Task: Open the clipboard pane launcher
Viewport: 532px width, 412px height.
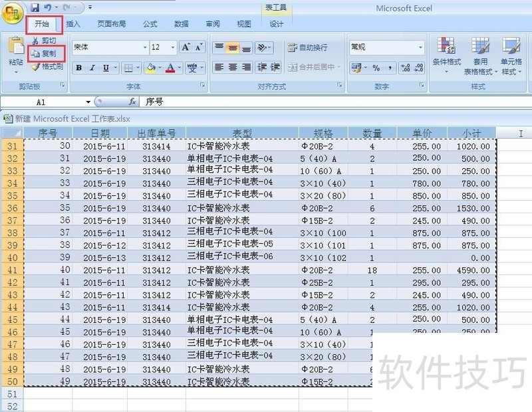Action: pos(63,85)
